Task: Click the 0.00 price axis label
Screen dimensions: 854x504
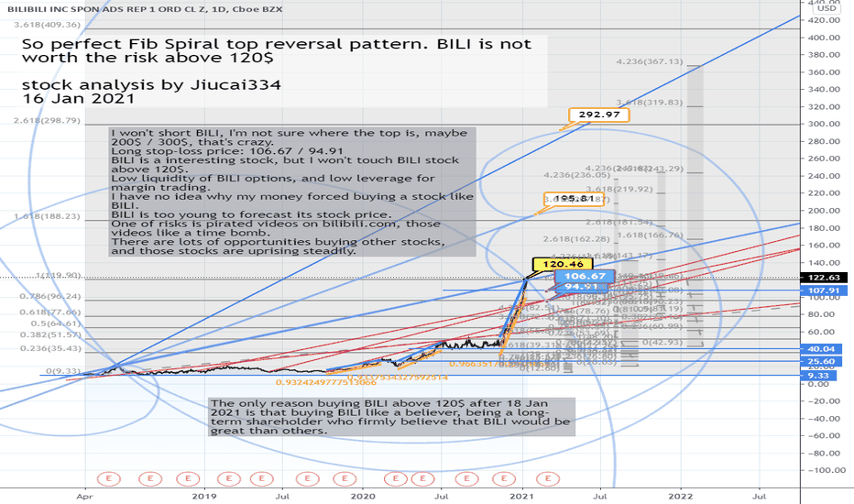Action: pyautogui.click(x=818, y=384)
